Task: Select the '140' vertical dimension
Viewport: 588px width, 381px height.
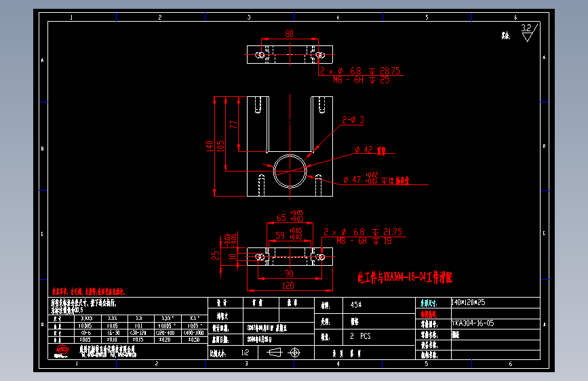Action: pos(210,146)
